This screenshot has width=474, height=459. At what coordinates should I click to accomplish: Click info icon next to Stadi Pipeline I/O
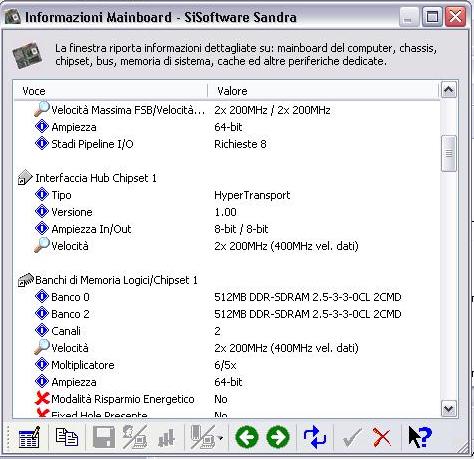(x=42, y=143)
